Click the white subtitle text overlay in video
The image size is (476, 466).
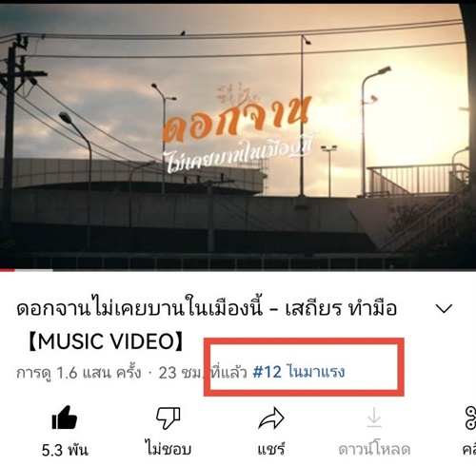[x=241, y=156]
